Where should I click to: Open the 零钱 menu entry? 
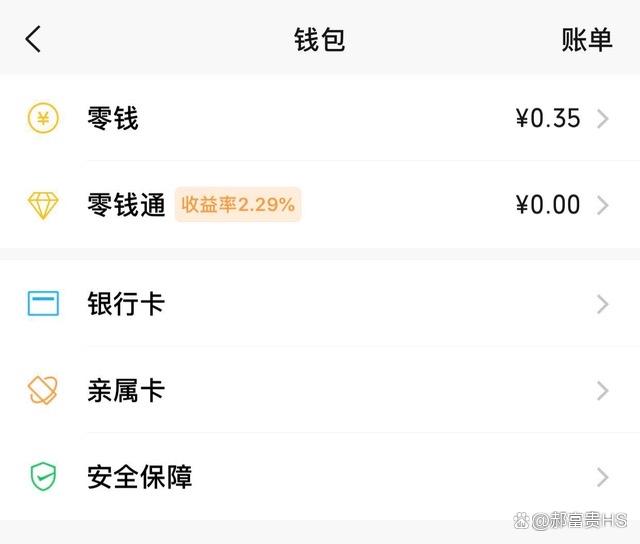[113, 119]
